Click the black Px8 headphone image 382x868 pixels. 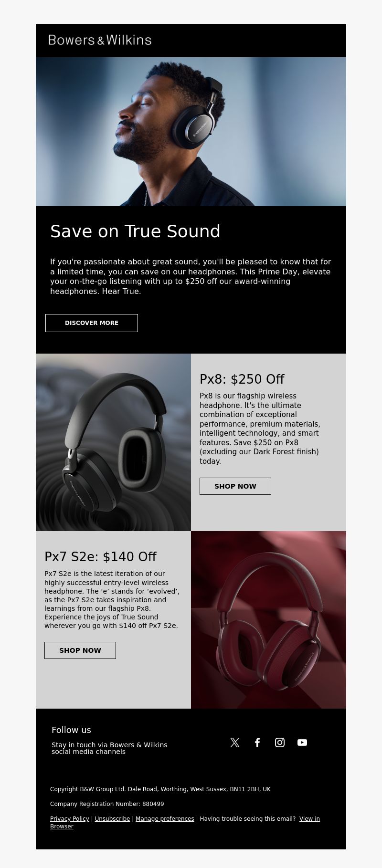(x=113, y=442)
